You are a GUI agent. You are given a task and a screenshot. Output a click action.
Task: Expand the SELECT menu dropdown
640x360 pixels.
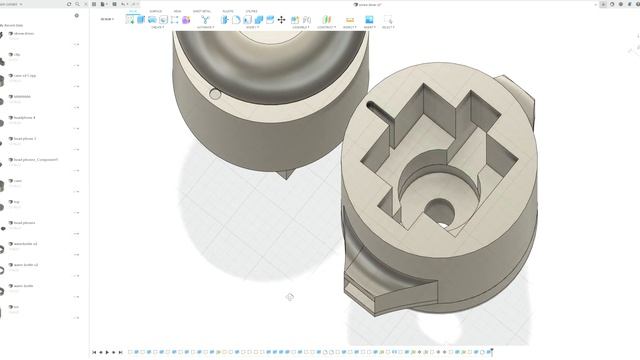388,27
